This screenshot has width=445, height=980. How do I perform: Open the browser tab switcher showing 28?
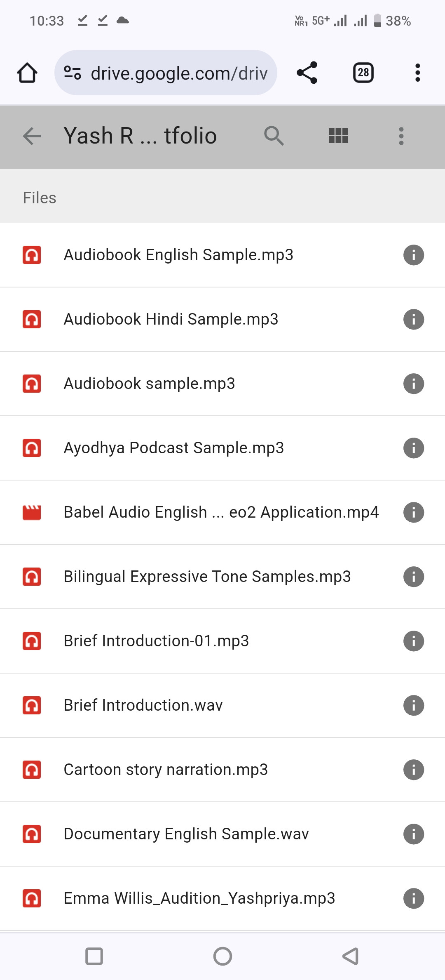point(363,73)
